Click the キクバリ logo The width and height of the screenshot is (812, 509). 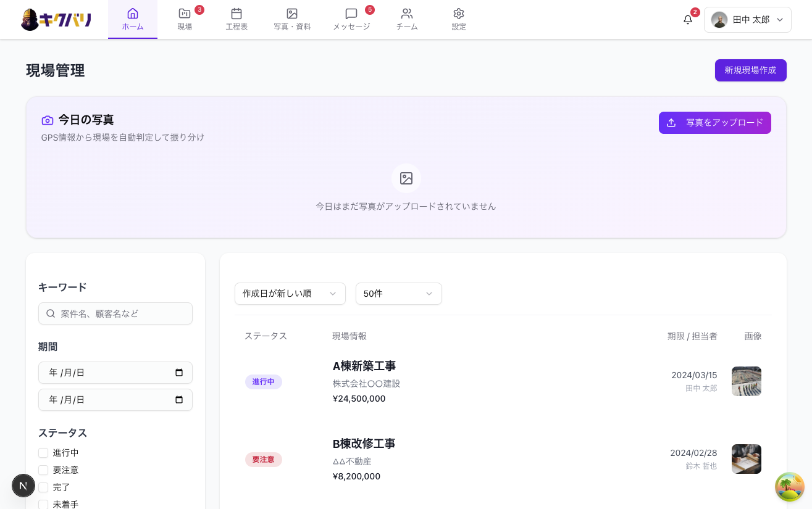tap(56, 19)
